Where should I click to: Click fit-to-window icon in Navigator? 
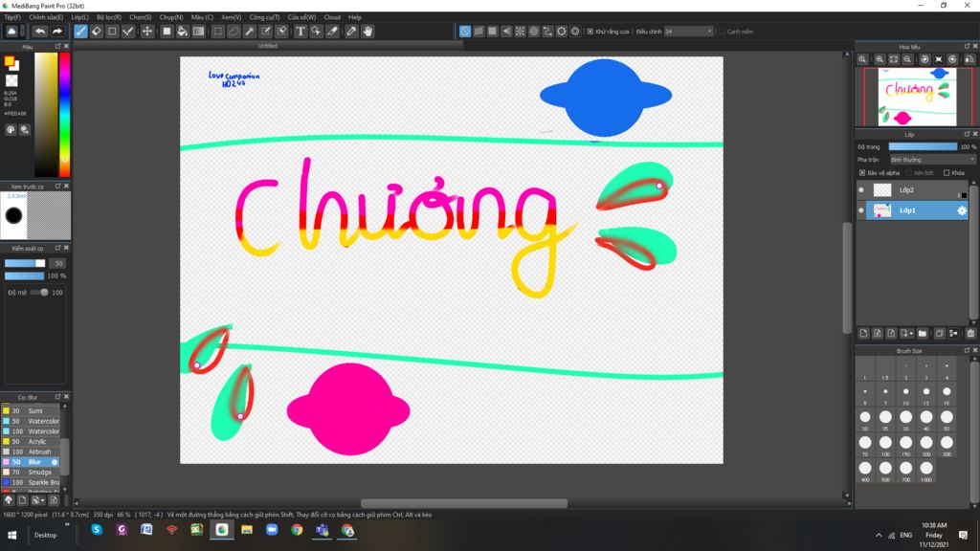click(894, 59)
